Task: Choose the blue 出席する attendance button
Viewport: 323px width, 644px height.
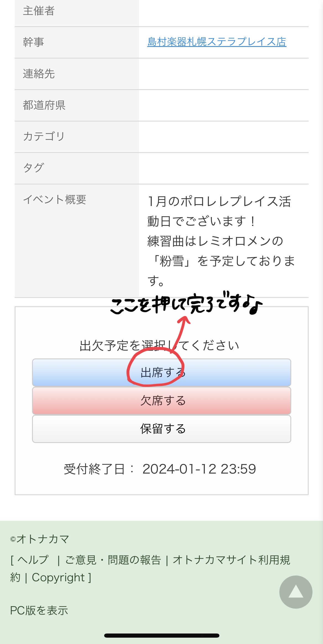Action: pos(162,373)
